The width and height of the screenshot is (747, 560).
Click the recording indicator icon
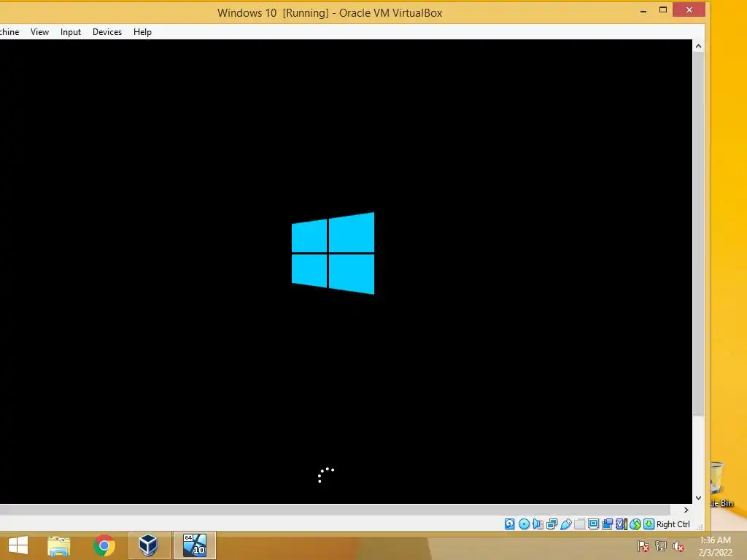pyautogui.click(x=608, y=524)
